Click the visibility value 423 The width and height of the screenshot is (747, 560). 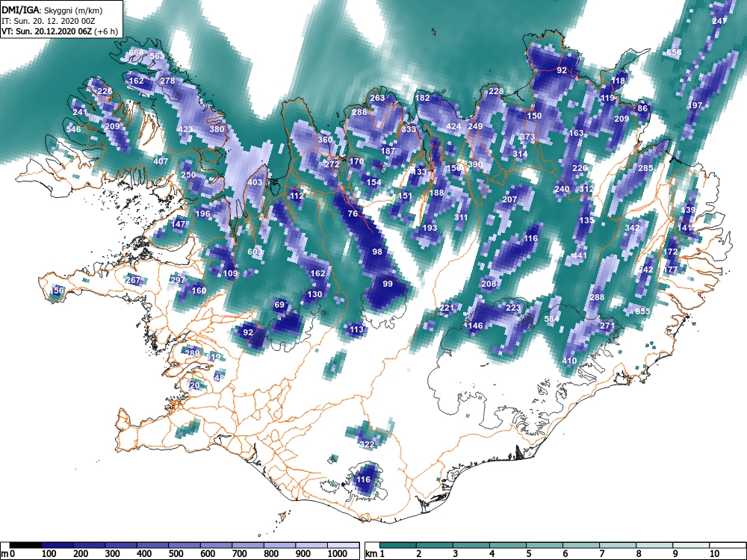click(x=185, y=129)
